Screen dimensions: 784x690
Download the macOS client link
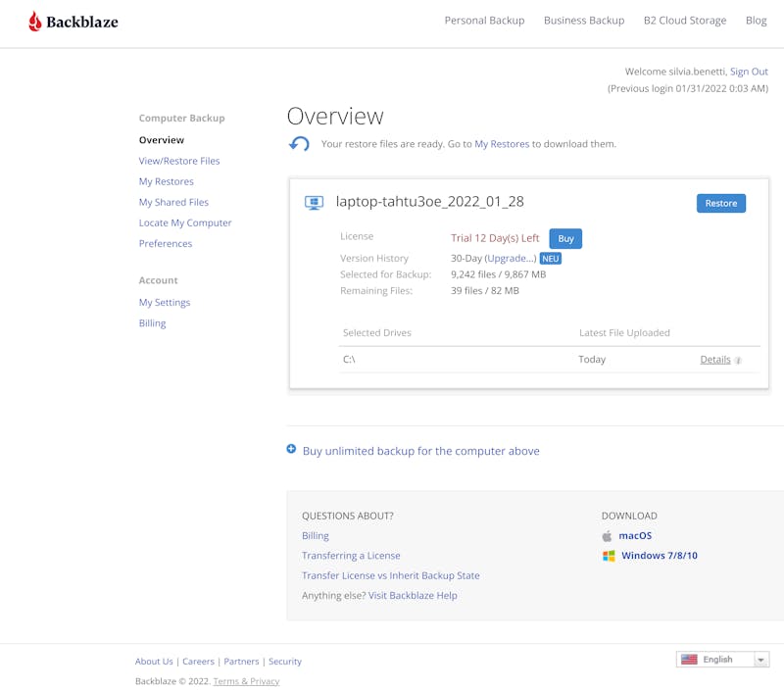coord(635,536)
